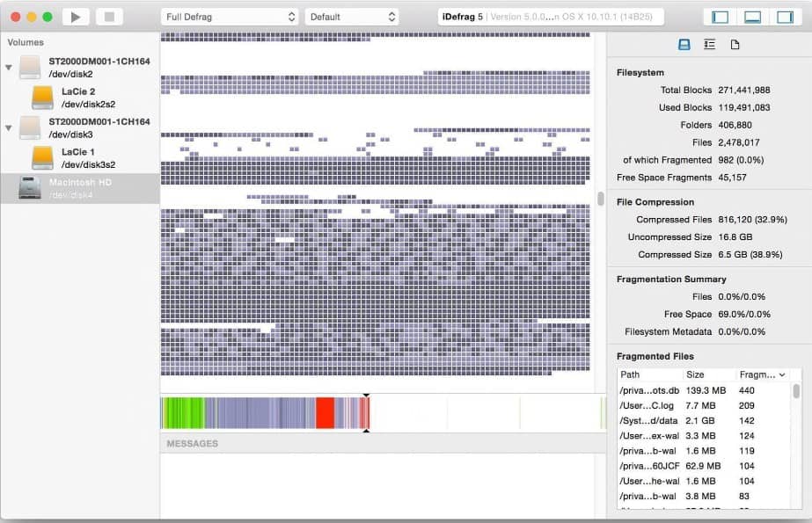Show the file details tab icon
The width and height of the screenshot is (812, 523).
(735, 45)
